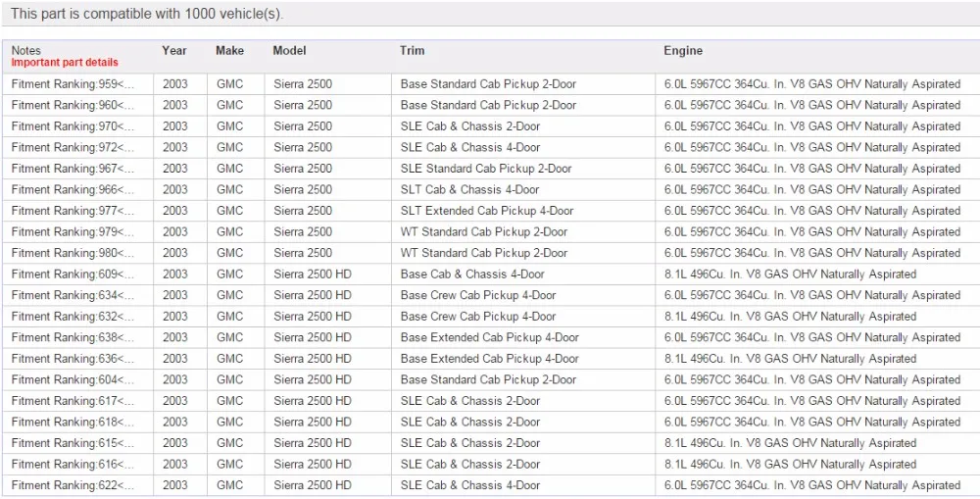The height and width of the screenshot is (499, 980).
Task: Click Base Standard Cab trim in ranking 604 row
Action: point(523,380)
